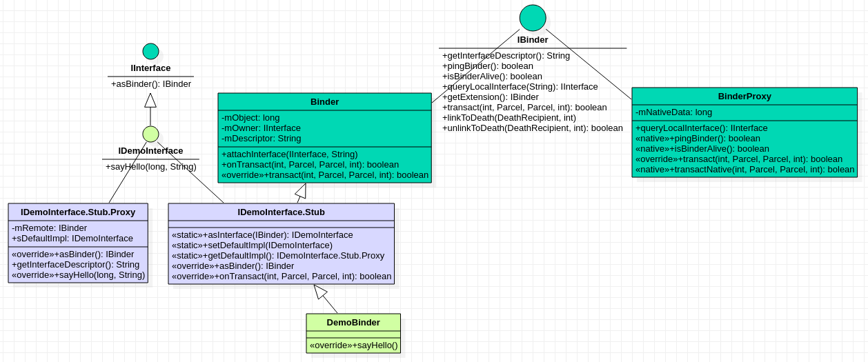Select the IDemoInterface.Stub class title

[281, 212]
